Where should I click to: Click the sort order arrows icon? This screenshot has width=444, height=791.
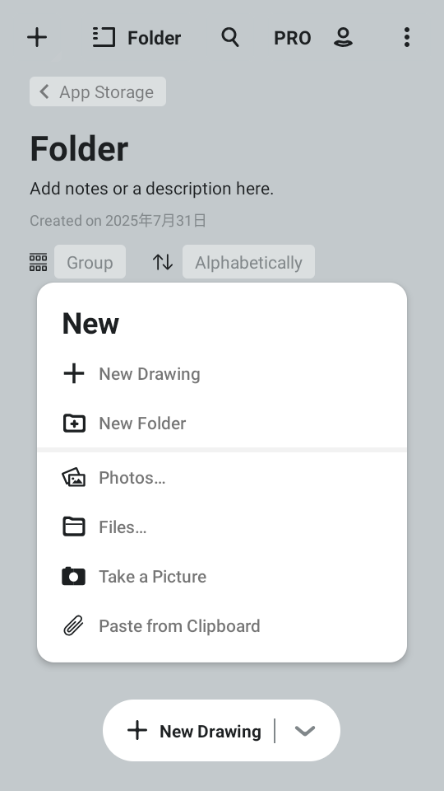click(162, 262)
